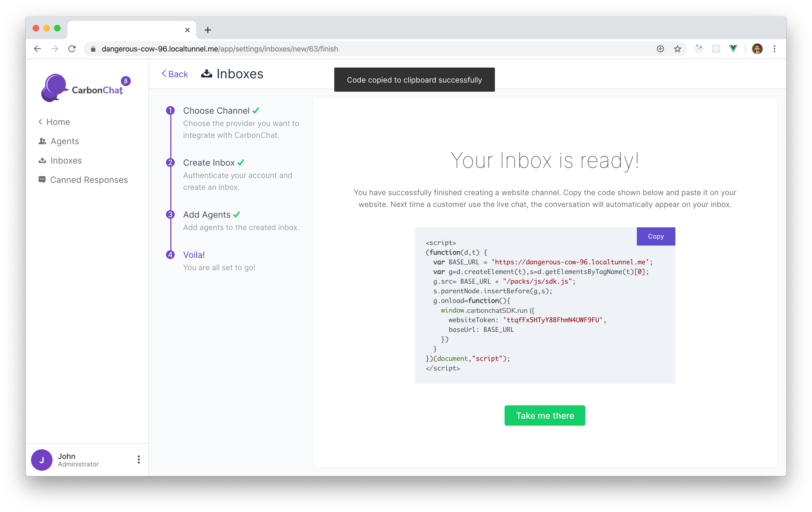Click the Chrome profile avatar
This screenshot has height=512, width=812.
757,49
